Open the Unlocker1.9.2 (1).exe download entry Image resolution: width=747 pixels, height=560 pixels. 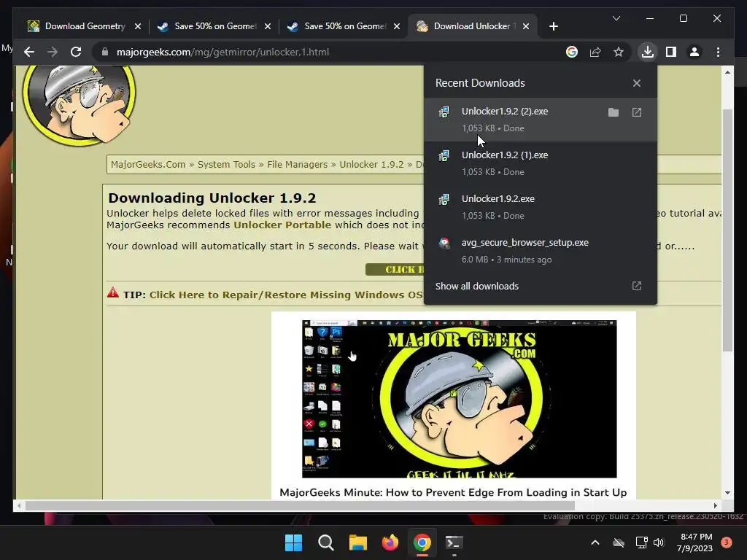click(541, 163)
